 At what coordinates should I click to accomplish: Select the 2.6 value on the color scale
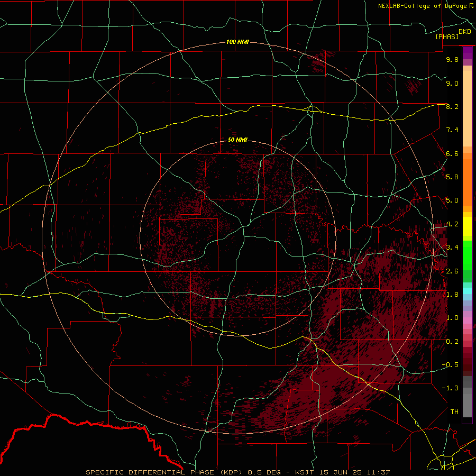point(452,271)
